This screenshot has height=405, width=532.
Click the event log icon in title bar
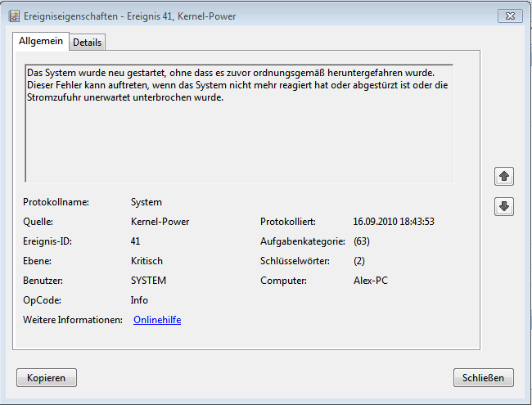point(14,16)
